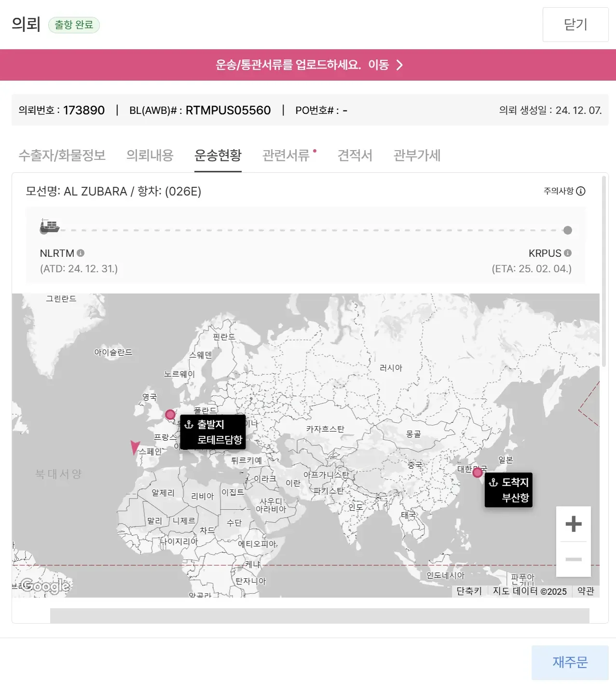Switch to 수출자/화물정보 tab

point(62,155)
